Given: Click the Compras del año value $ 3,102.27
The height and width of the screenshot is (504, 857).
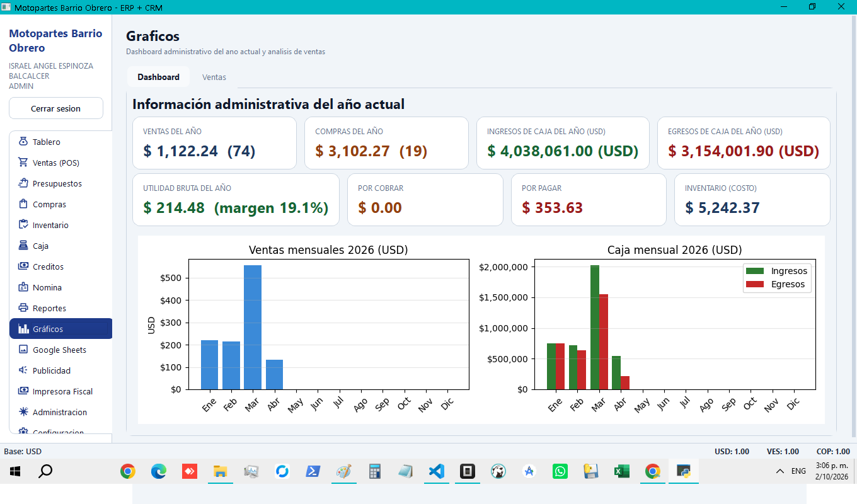Looking at the screenshot, I should pos(353,151).
